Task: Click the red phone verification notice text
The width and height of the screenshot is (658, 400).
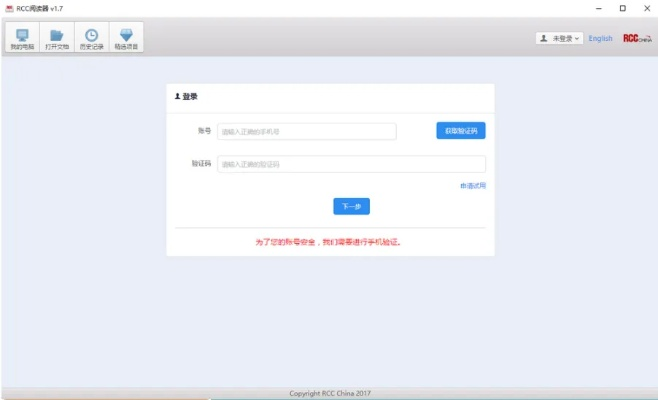Action: point(328,242)
